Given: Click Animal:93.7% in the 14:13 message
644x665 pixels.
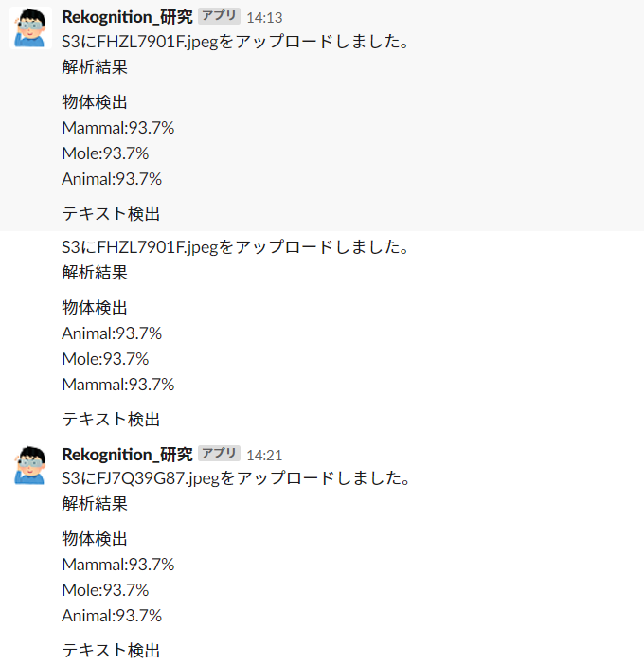Looking at the screenshot, I should (x=112, y=179).
